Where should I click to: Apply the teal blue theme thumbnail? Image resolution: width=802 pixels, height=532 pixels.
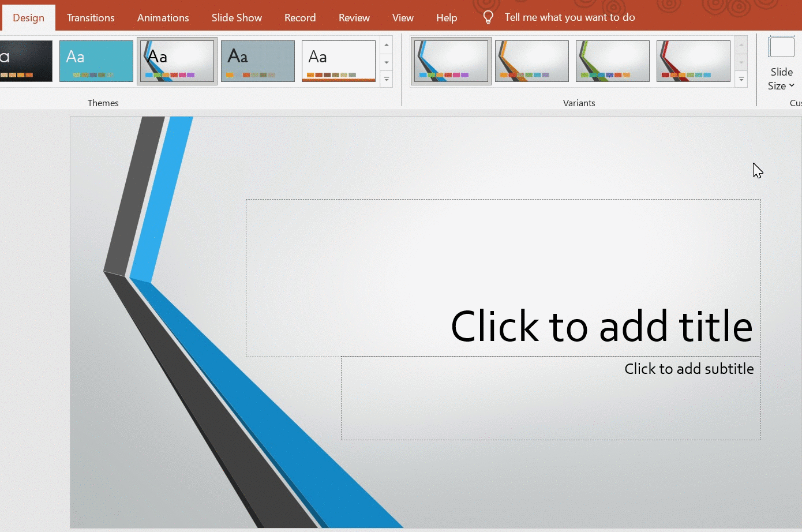click(96, 61)
